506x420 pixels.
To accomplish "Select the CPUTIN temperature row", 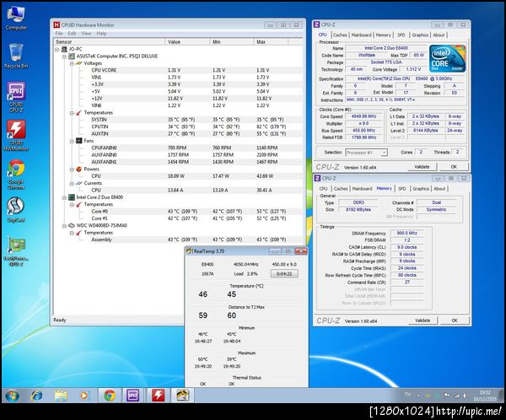I will click(178, 127).
